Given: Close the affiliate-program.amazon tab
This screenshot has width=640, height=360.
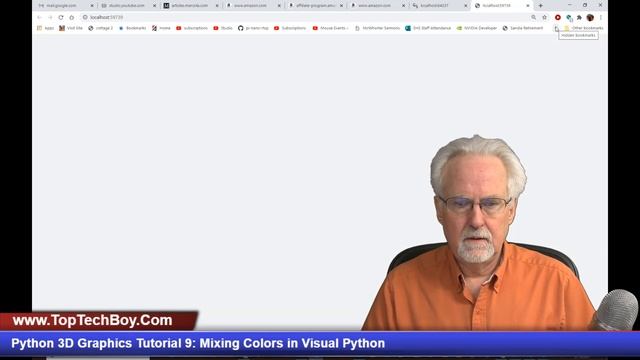Looking at the screenshot, I should click(x=341, y=6).
